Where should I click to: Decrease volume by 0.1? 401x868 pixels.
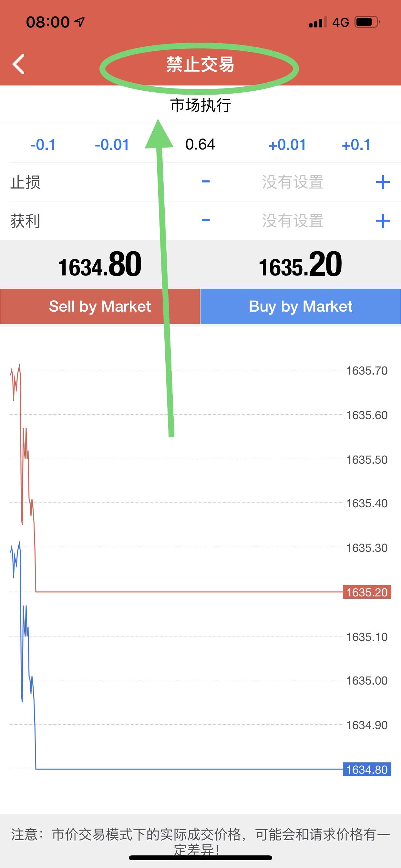pos(43,145)
